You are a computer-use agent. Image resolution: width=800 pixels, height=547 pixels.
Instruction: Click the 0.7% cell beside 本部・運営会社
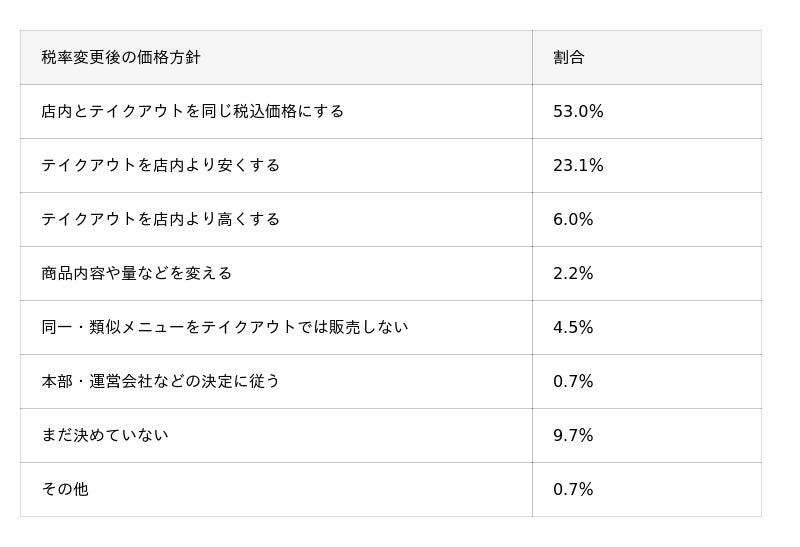pos(573,381)
